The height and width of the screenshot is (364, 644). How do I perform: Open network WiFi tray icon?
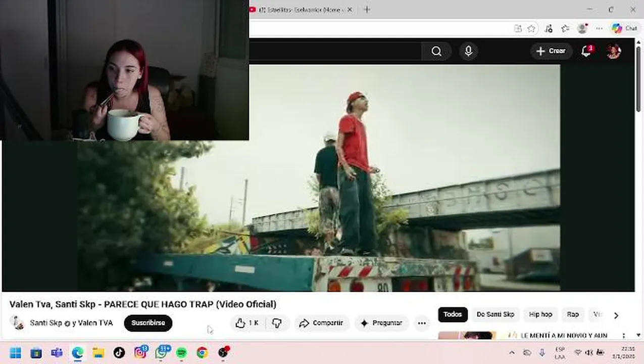(578, 353)
